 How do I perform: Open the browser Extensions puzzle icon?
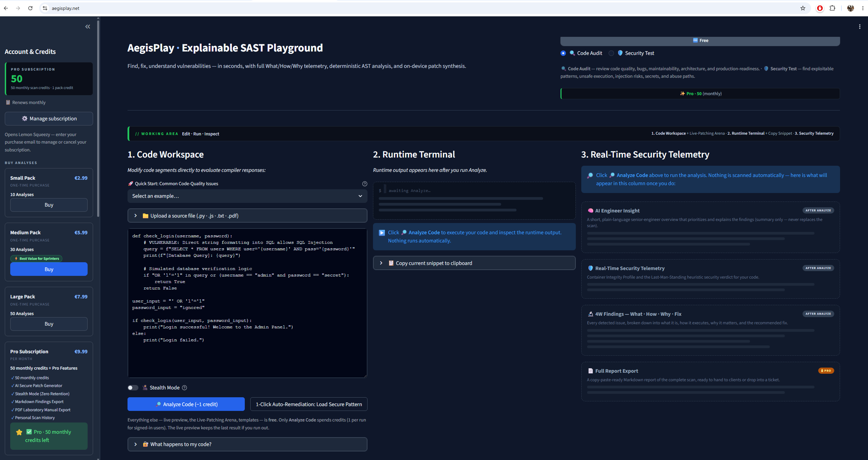tap(832, 8)
